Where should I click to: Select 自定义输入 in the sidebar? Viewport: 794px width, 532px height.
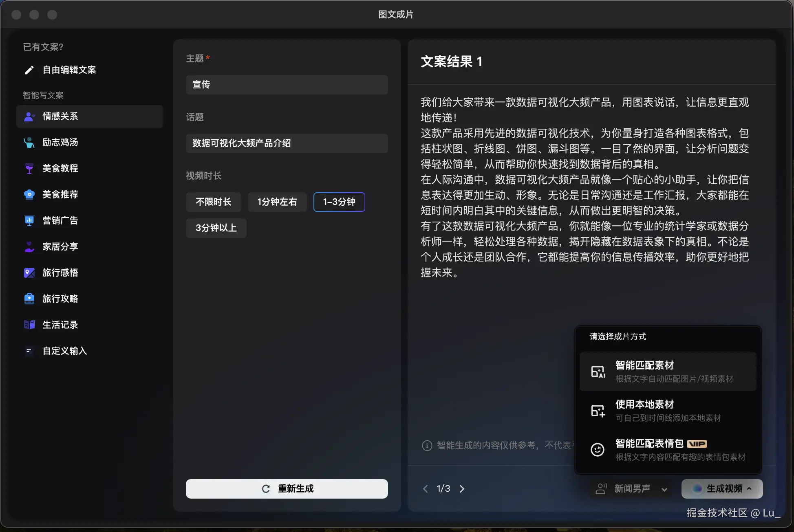click(64, 351)
